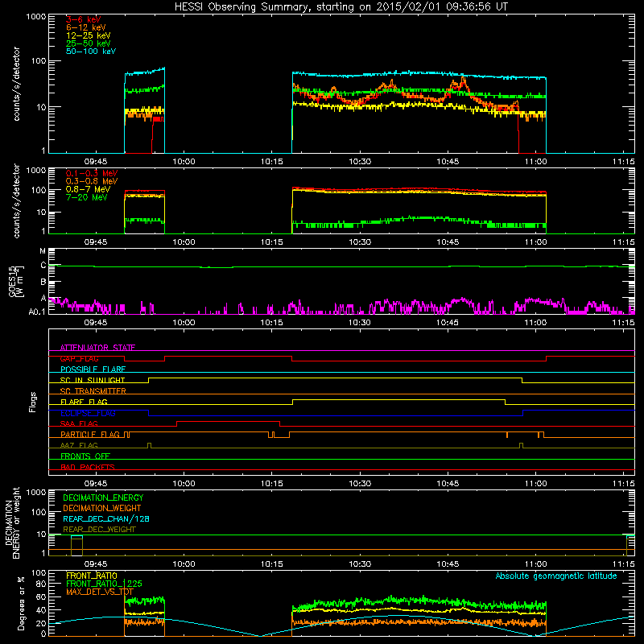644x644 pixels.
Task: Choose the 0.8-7 MeV legend label
Action: click(88, 189)
